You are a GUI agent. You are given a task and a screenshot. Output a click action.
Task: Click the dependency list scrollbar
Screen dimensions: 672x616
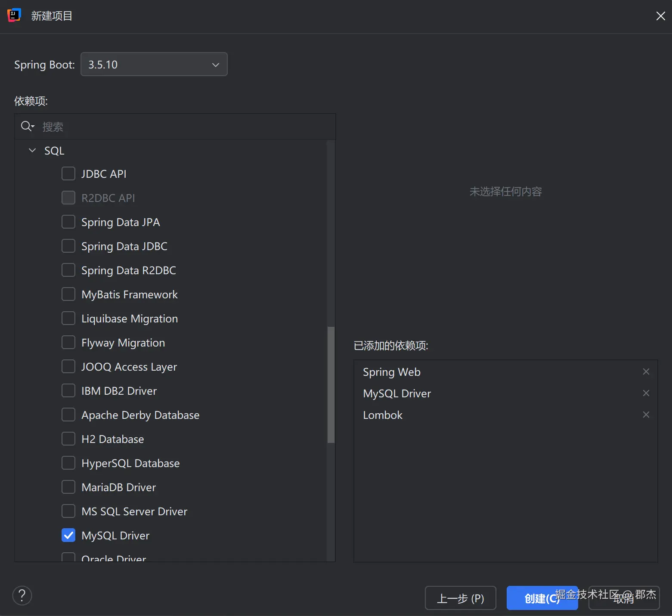pyautogui.click(x=331, y=385)
